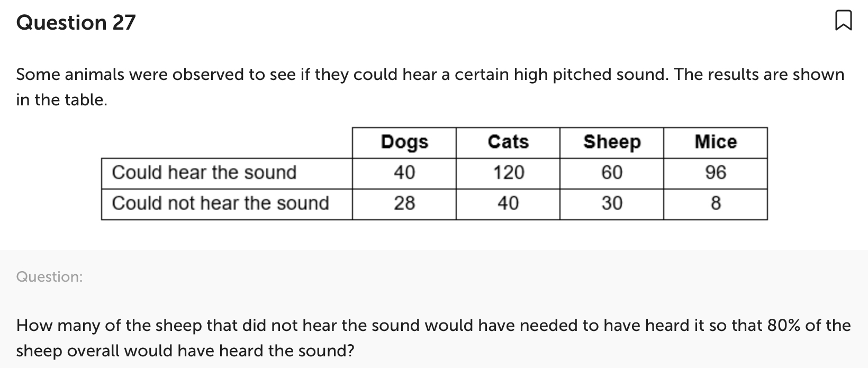Viewport: 868px width, 368px height.
Task: Click the Mice column header
Action: click(716, 142)
